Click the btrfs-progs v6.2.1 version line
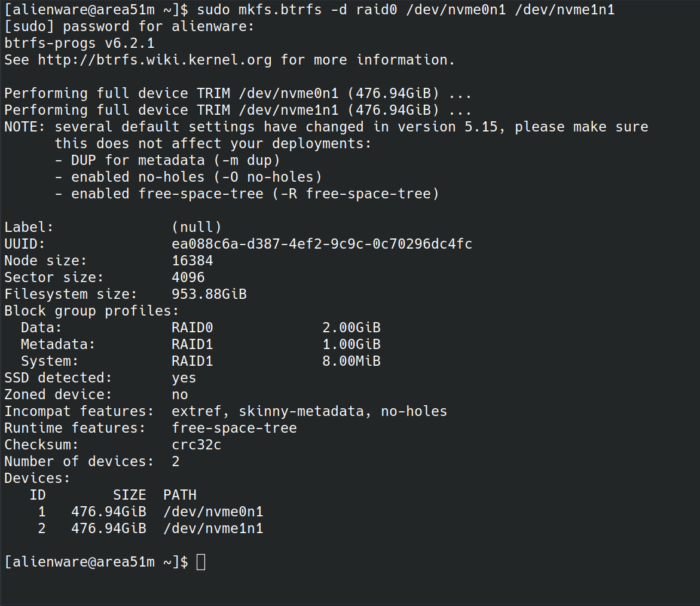Image resolution: width=700 pixels, height=606 pixels. coord(80,43)
